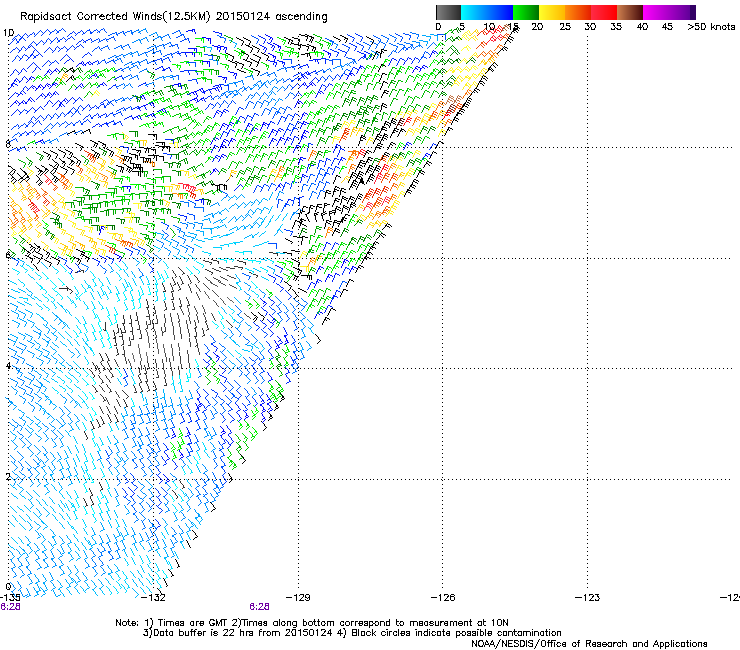The width and height of the screenshot is (740, 650).
Task: Click the plot title 'Rapidscat Corrected Winds(12.5KM)'
Action: [115, 17]
